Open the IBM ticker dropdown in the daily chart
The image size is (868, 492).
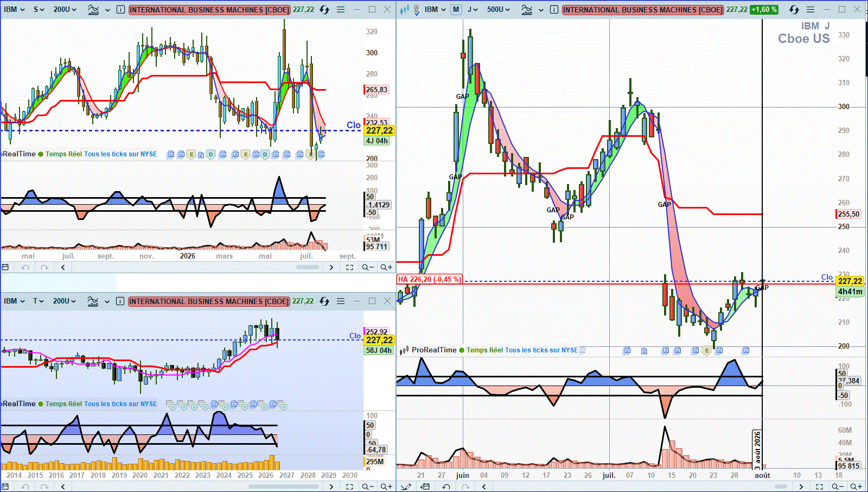[435, 9]
